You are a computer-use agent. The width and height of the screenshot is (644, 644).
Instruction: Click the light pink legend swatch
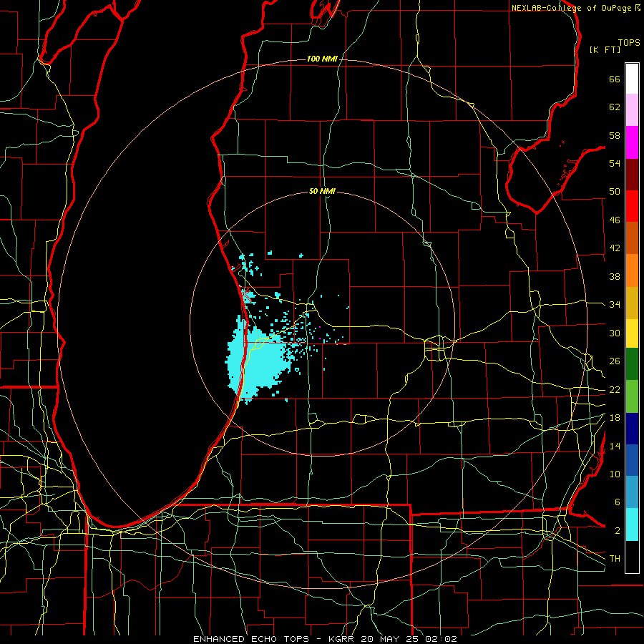(632, 110)
